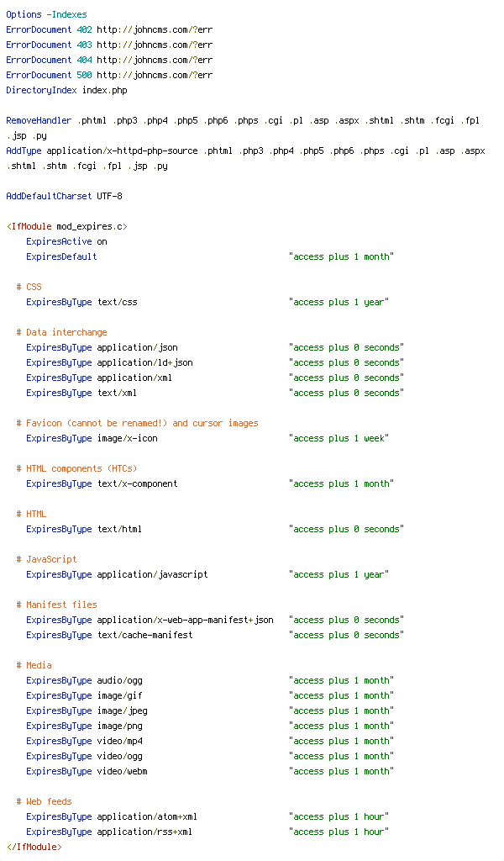Click ExpiresDefault 'access plus 1 month' value
The image size is (504, 861).
(x=342, y=257)
